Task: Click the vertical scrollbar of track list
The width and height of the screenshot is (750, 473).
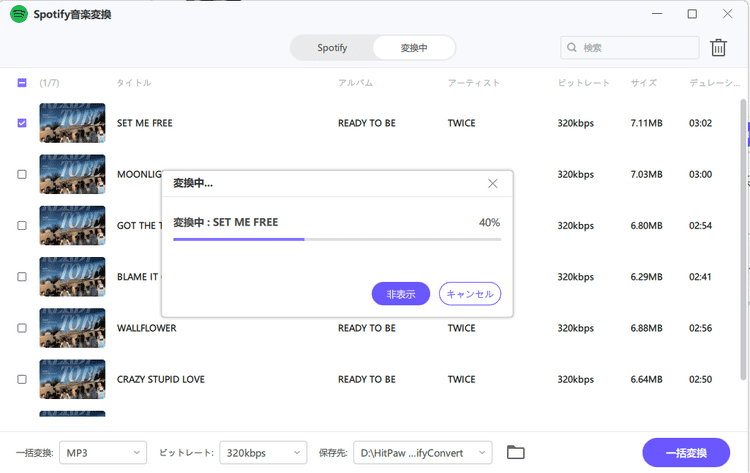Action: pos(743,239)
